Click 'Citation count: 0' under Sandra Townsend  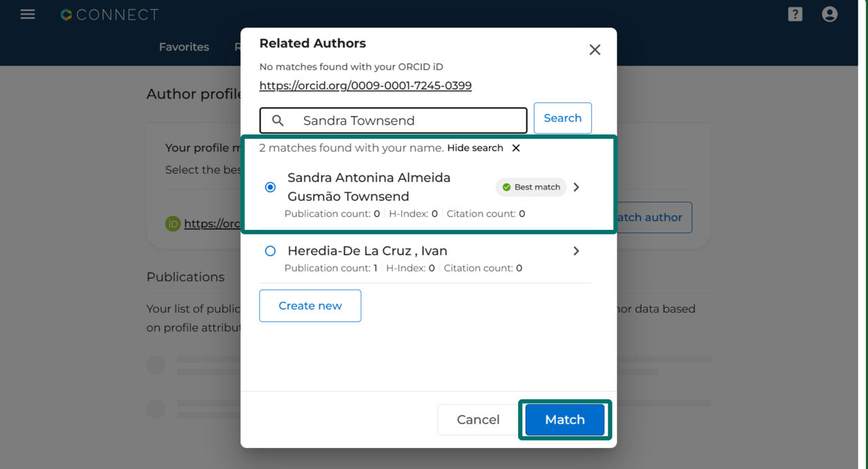[x=486, y=214]
